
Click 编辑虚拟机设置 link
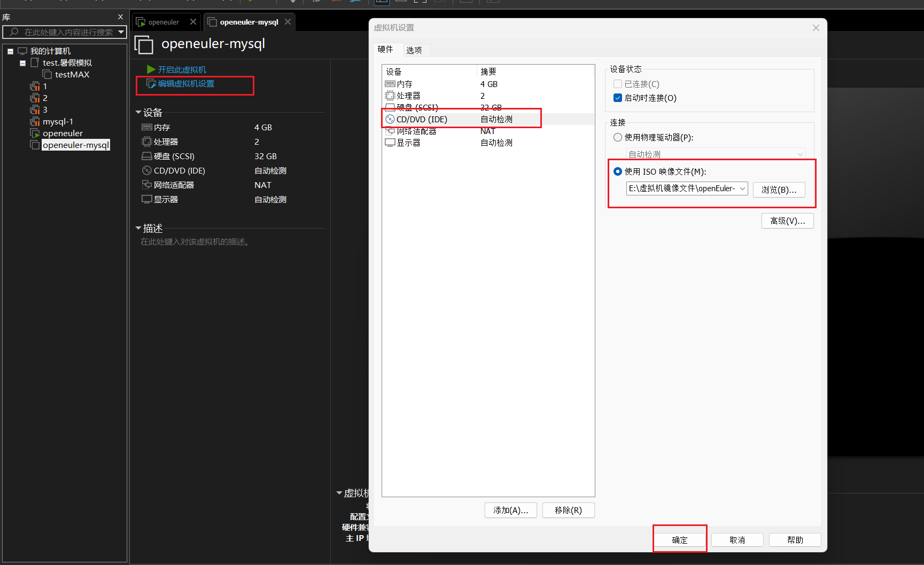[186, 84]
